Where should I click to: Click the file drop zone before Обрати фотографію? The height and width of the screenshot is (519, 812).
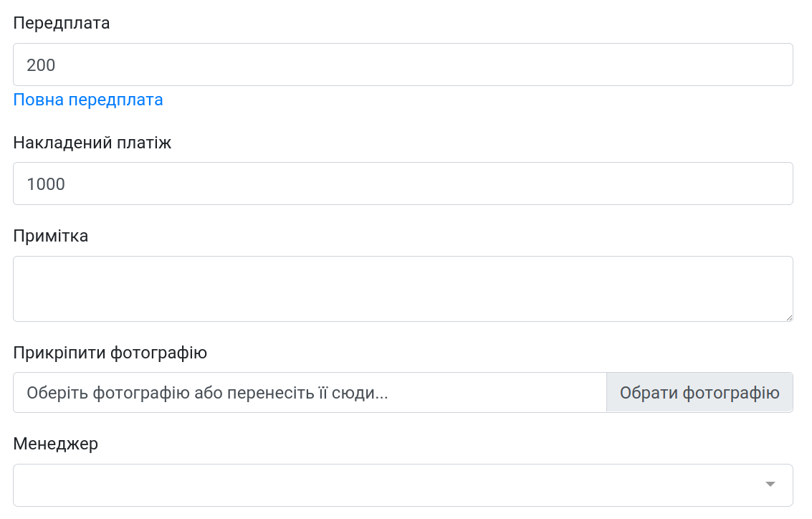310,393
